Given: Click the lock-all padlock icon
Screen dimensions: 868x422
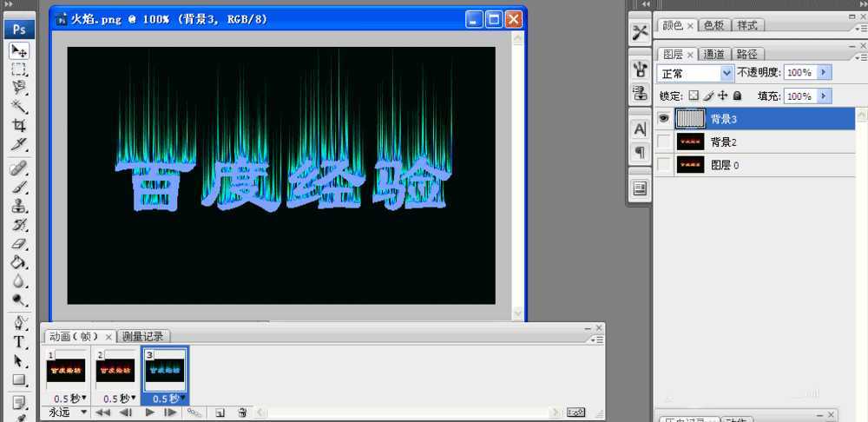Looking at the screenshot, I should point(737,96).
